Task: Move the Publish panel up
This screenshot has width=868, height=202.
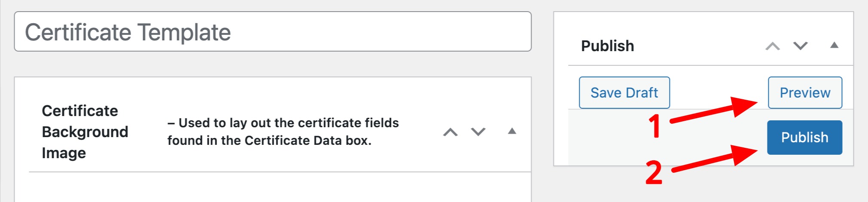Action: 772,46
